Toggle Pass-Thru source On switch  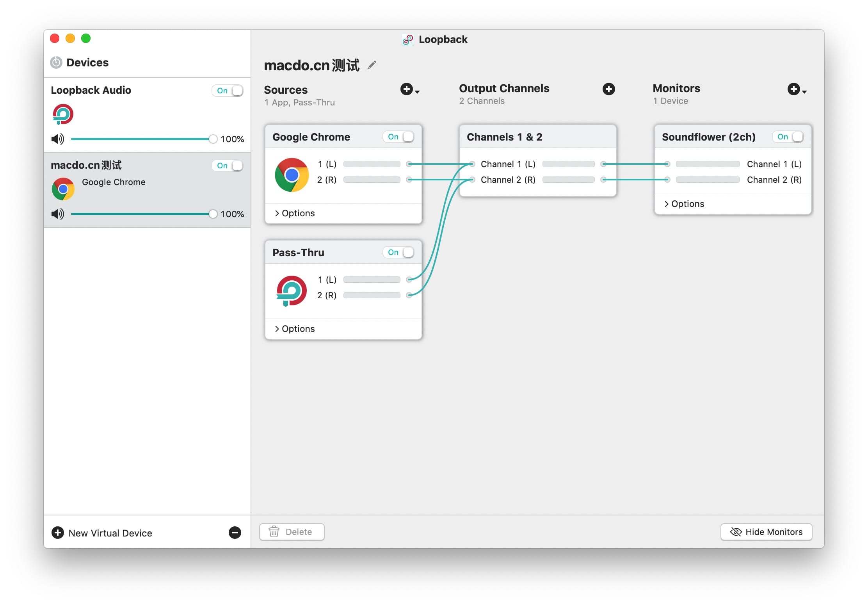pos(398,252)
